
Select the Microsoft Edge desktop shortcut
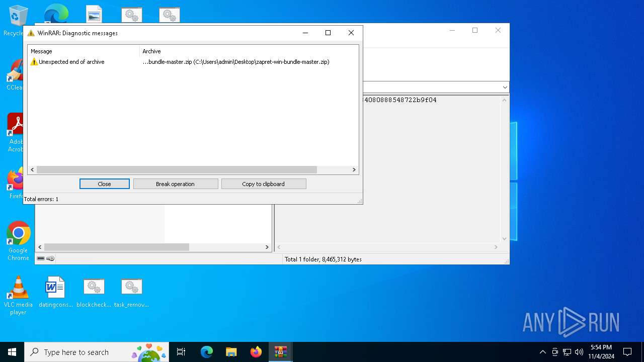56,14
